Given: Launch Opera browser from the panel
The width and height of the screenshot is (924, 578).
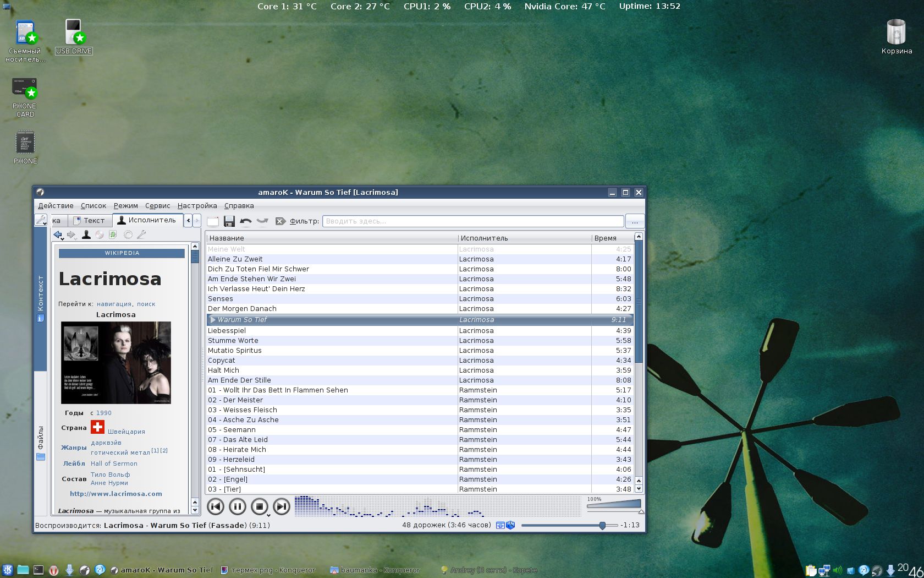Looking at the screenshot, I should tap(54, 570).
